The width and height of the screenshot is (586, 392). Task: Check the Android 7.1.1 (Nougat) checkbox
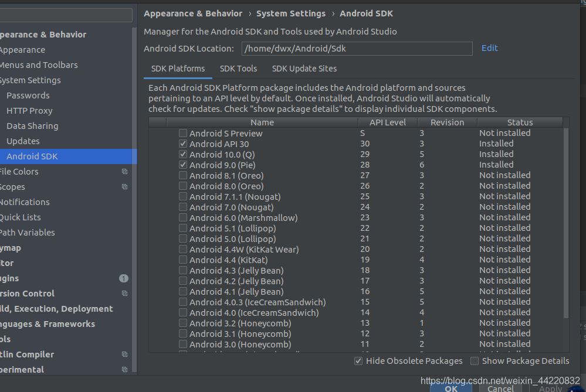[x=183, y=196]
